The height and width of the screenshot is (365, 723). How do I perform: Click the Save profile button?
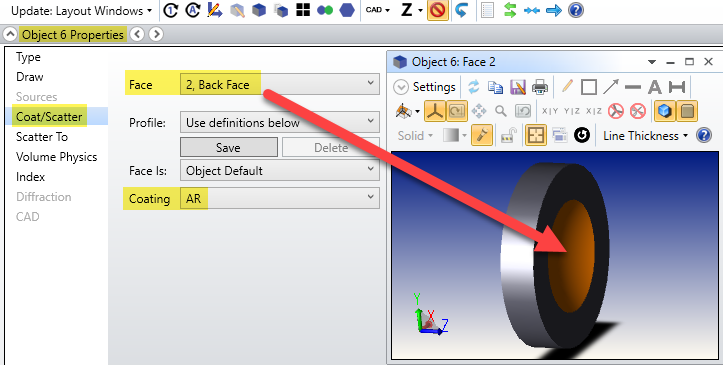pos(229,147)
